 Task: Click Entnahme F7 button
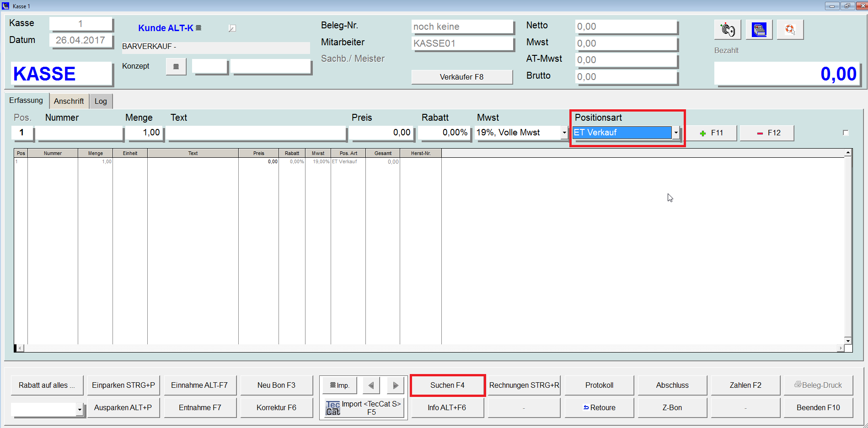tap(200, 408)
